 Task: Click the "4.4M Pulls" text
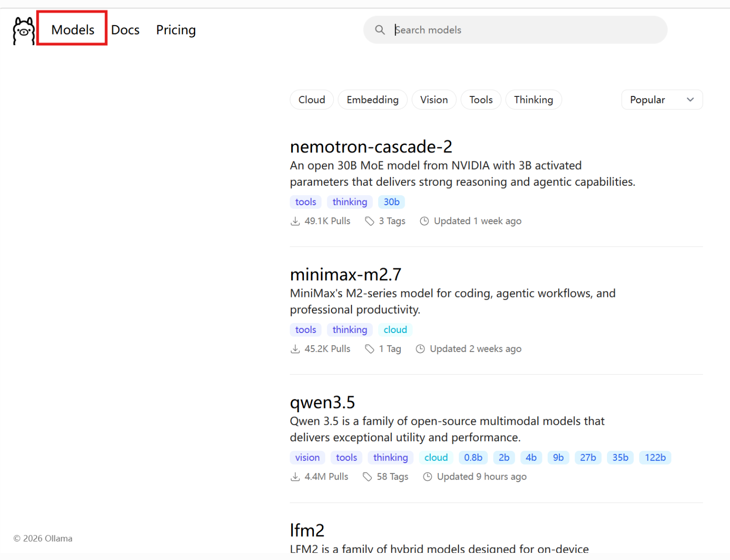click(326, 477)
